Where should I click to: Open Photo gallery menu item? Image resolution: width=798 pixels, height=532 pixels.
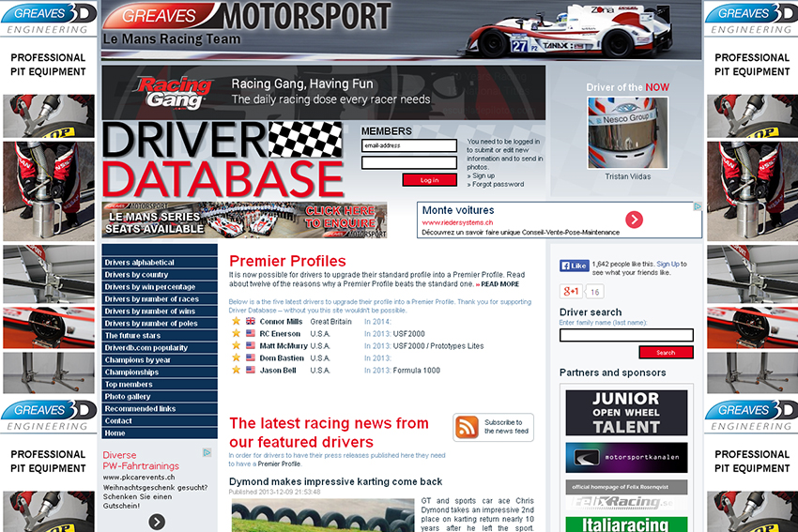click(160, 397)
